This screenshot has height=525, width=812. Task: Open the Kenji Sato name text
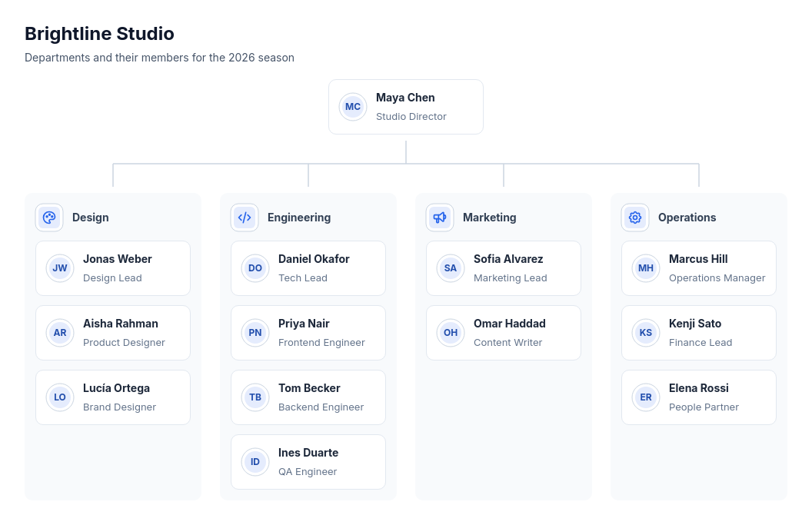point(695,324)
